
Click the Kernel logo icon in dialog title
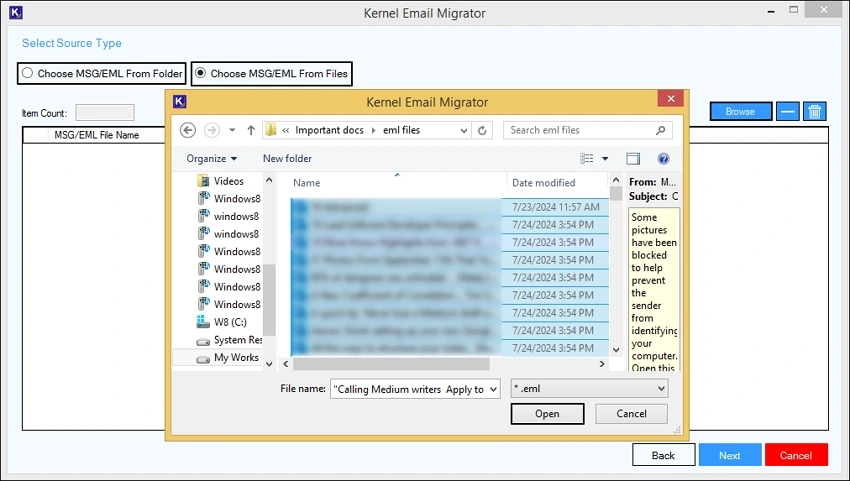179,101
